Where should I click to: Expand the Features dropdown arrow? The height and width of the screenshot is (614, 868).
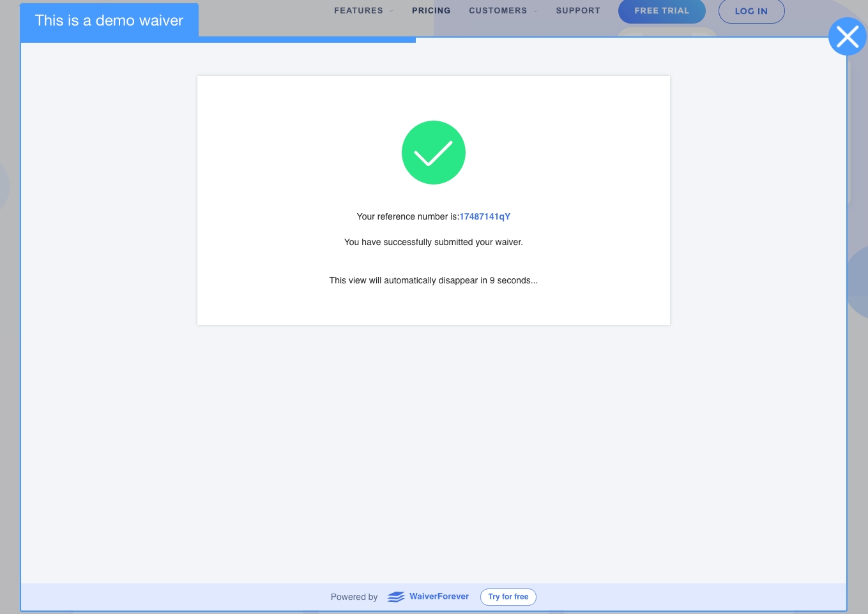(392, 11)
